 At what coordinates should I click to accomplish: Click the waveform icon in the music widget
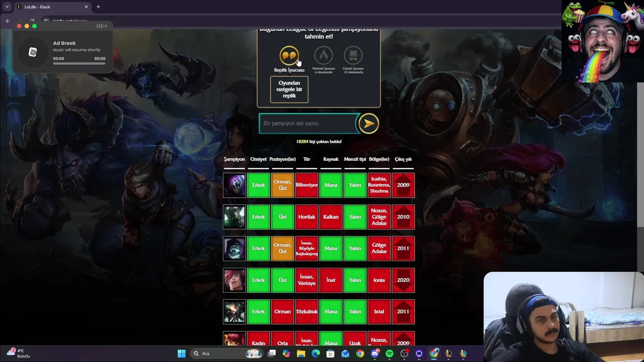[x=102, y=26]
